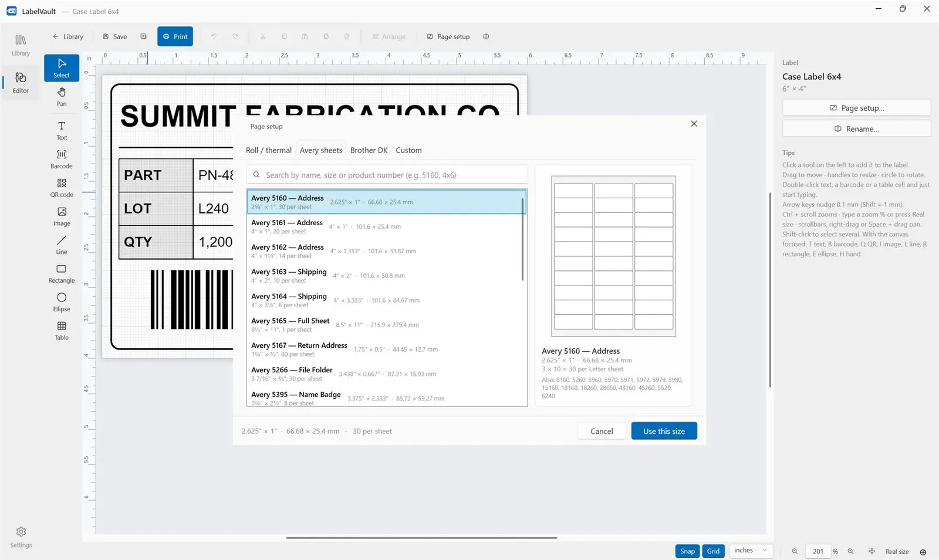
Task: Switch to the Roll / thermal tab
Action: click(269, 150)
